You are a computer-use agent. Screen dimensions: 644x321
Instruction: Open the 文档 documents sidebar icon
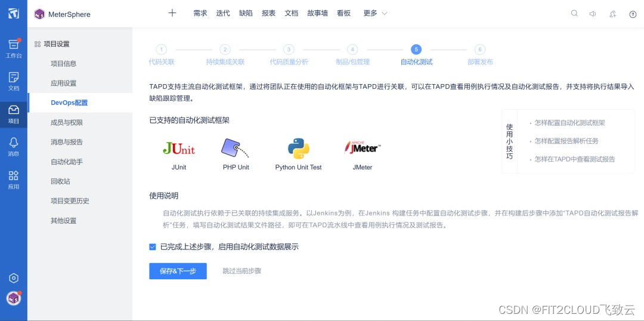coord(14,77)
